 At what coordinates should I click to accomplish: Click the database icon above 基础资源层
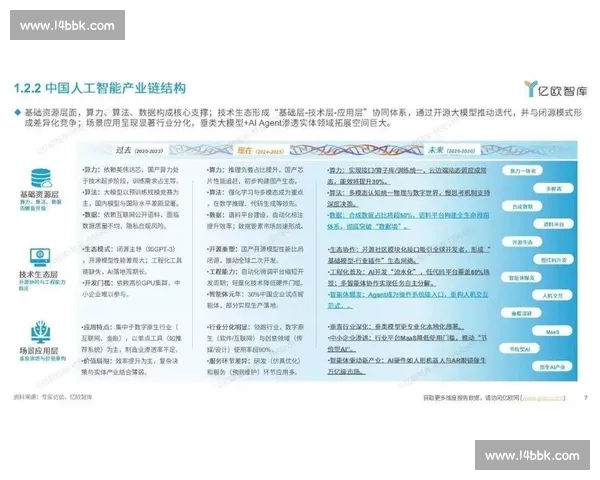41,178
